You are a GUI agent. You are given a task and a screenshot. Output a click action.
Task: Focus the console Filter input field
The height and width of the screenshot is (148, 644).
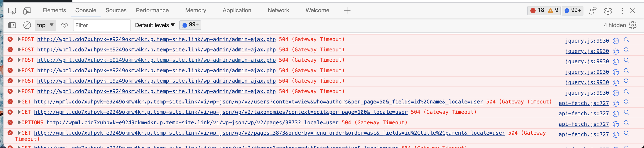[x=102, y=25]
